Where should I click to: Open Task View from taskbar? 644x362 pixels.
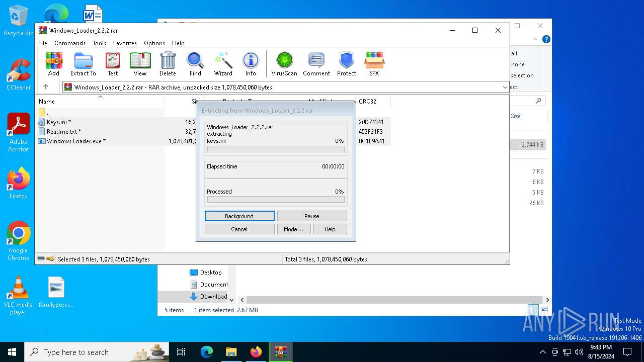click(x=182, y=352)
